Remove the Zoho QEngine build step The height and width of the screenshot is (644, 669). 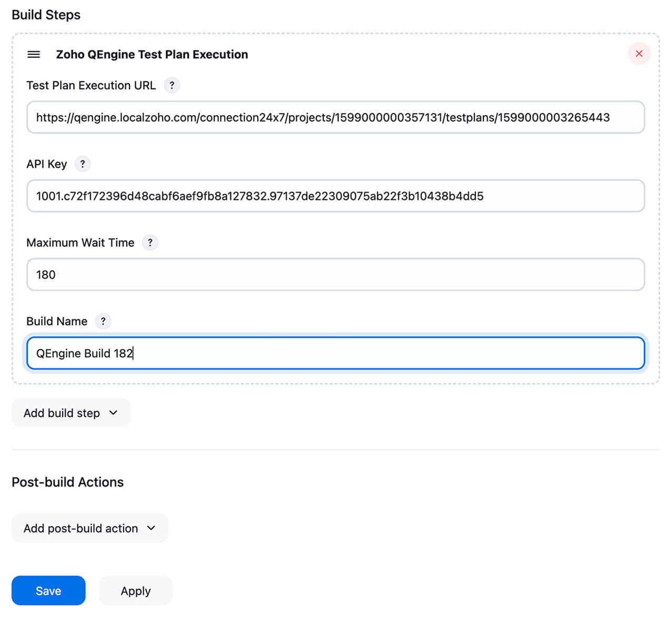coord(639,54)
